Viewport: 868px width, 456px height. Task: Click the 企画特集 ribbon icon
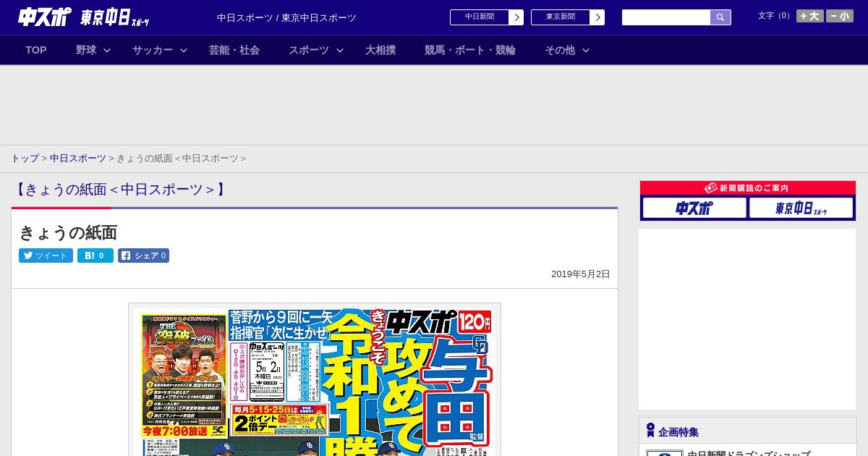tap(650, 431)
